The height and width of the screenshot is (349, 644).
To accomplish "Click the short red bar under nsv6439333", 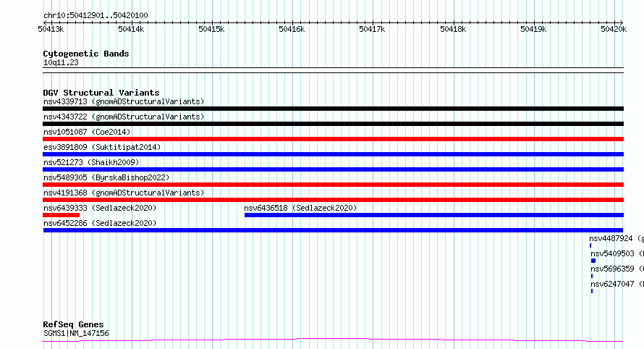I will (62, 215).
